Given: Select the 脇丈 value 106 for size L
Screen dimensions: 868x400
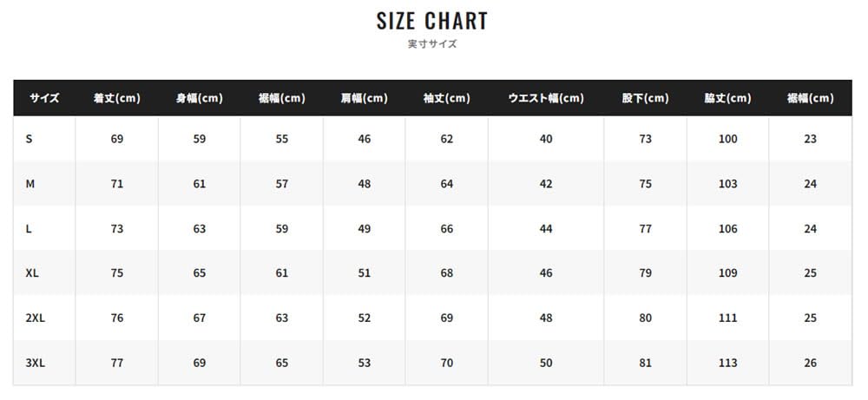Looking at the screenshot, I should click(727, 229).
